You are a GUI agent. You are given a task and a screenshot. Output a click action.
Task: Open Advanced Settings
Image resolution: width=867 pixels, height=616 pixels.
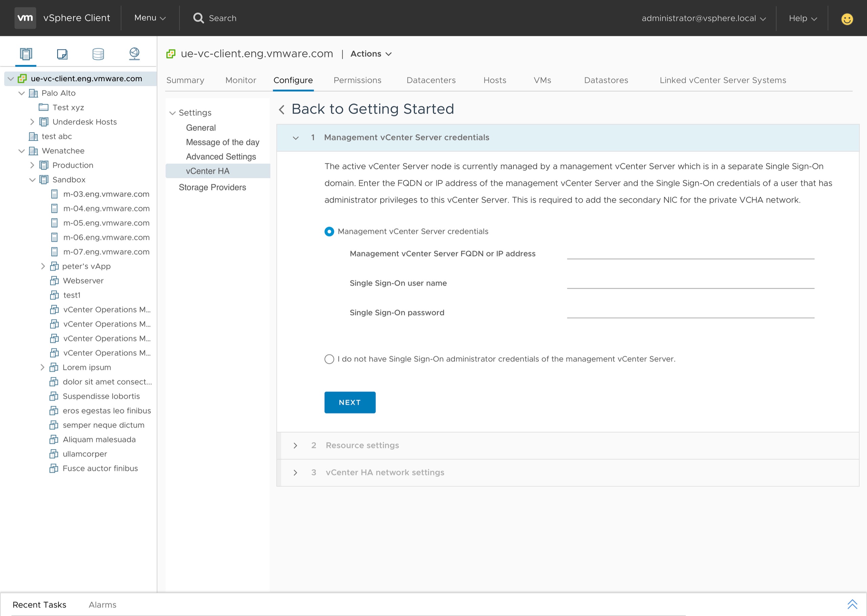(221, 157)
